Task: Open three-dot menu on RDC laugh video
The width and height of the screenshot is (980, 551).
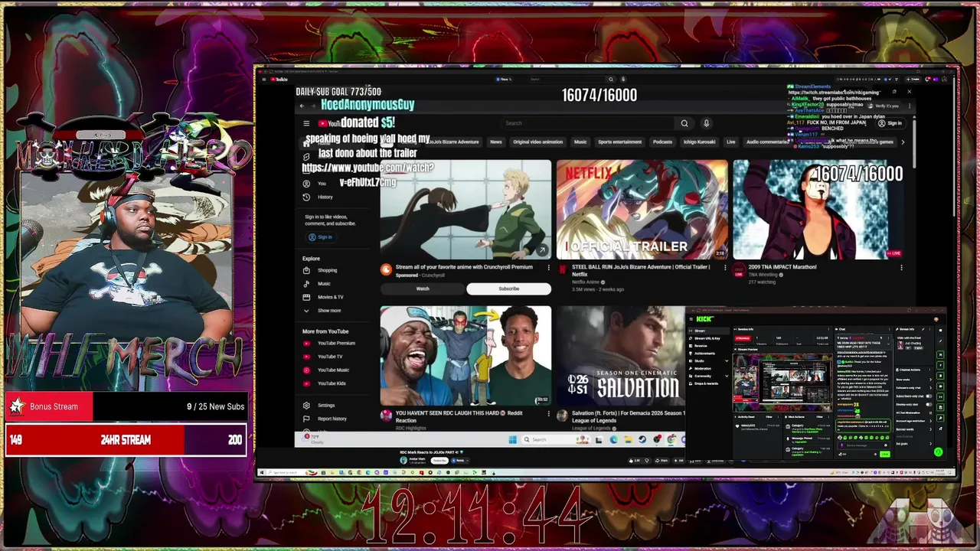Action: coord(548,414)
